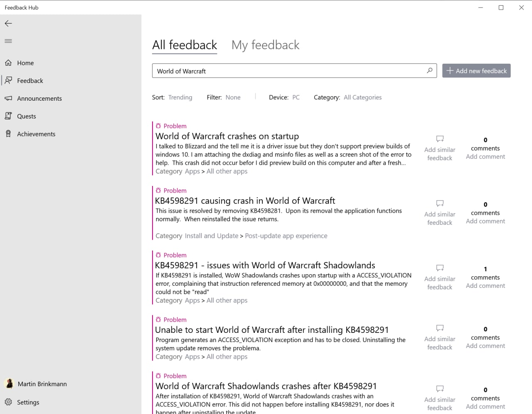Open the Filter None dropdown
Viewport: 532px width, 414px height.
click(x=233, y=97)
